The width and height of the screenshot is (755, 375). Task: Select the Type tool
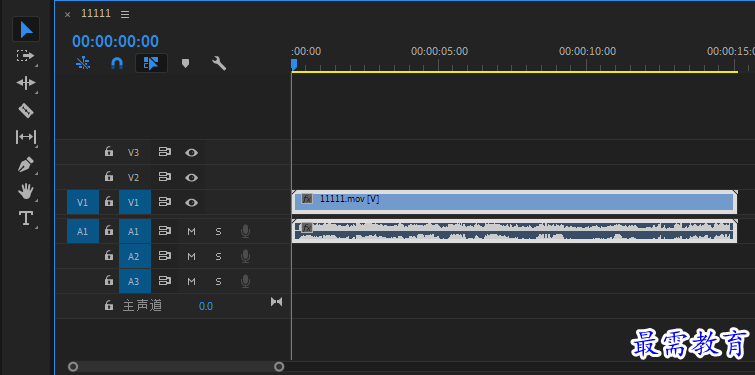(26, 218)
